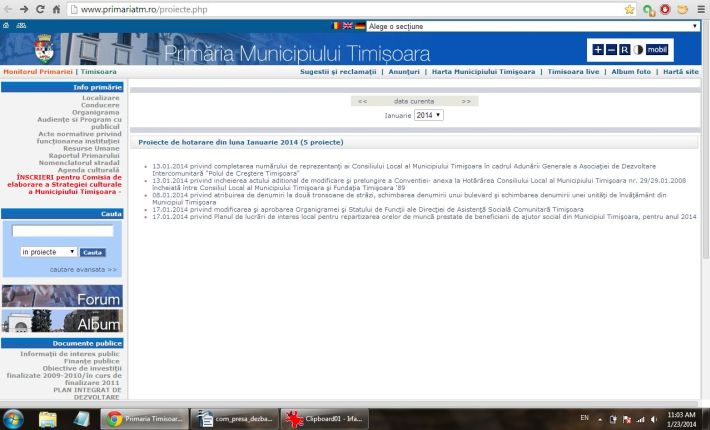Click the network icon in system tray

click(x=640, y=420)
